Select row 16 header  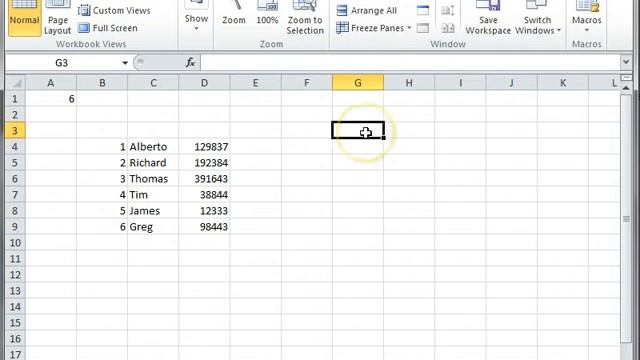15,339
